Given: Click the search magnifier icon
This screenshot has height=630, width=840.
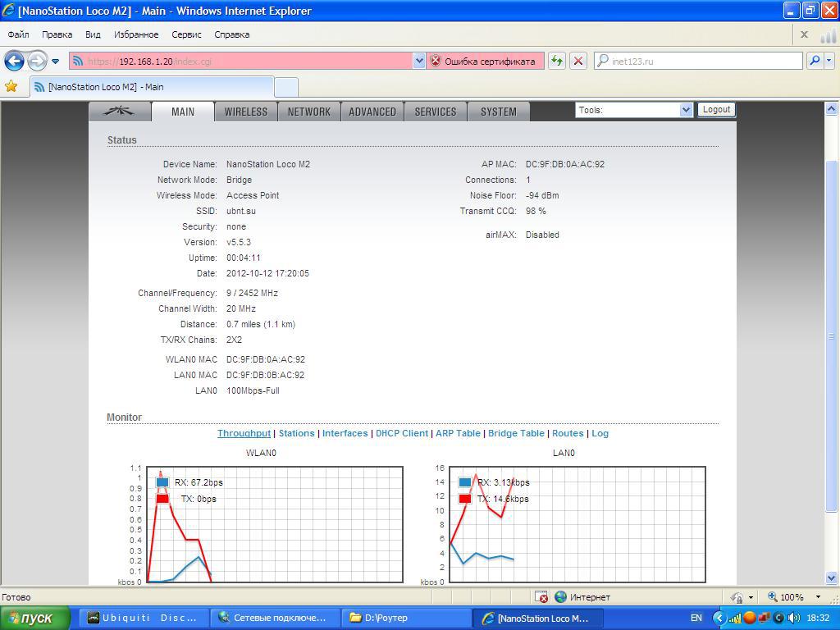Looking at the screenshot, I should pos(814,61).
